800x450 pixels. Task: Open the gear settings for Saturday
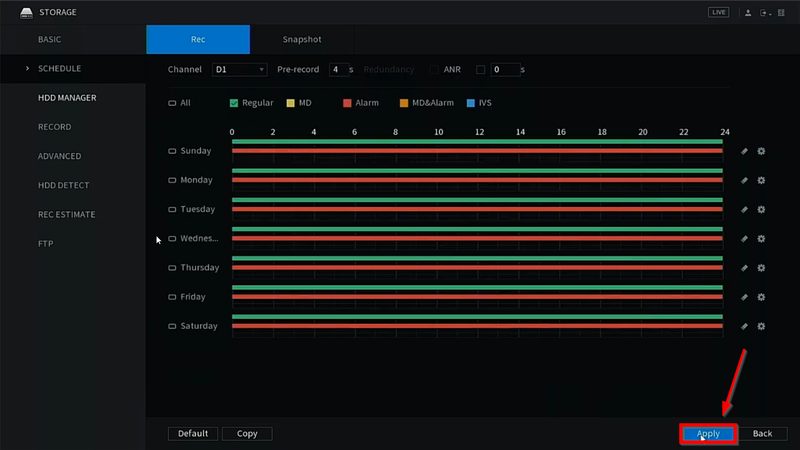761,326
